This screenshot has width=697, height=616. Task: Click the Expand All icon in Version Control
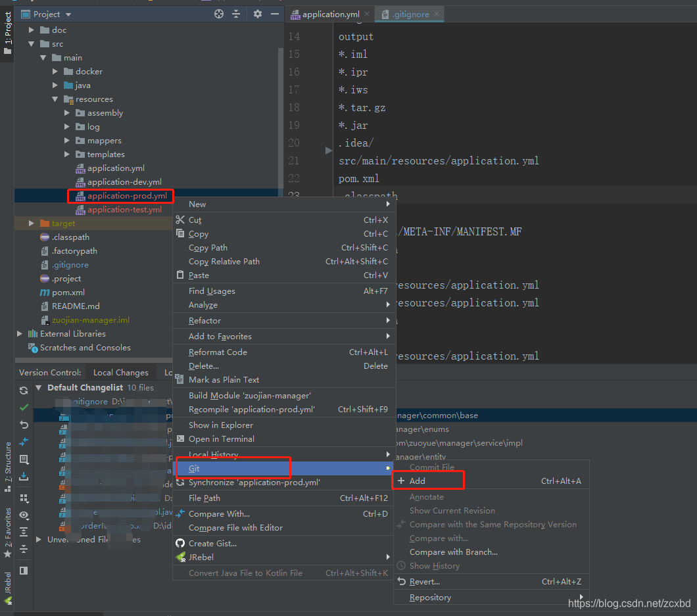click(24, 532)
